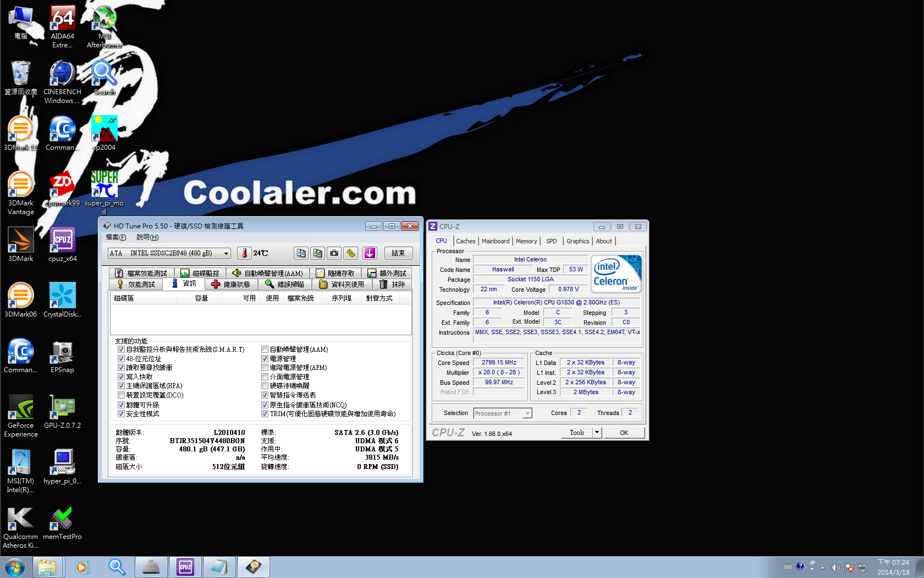Switch to CPU-Z Graphics tab
The width and height of the screenshot is (924, 578).
point(577,241)
